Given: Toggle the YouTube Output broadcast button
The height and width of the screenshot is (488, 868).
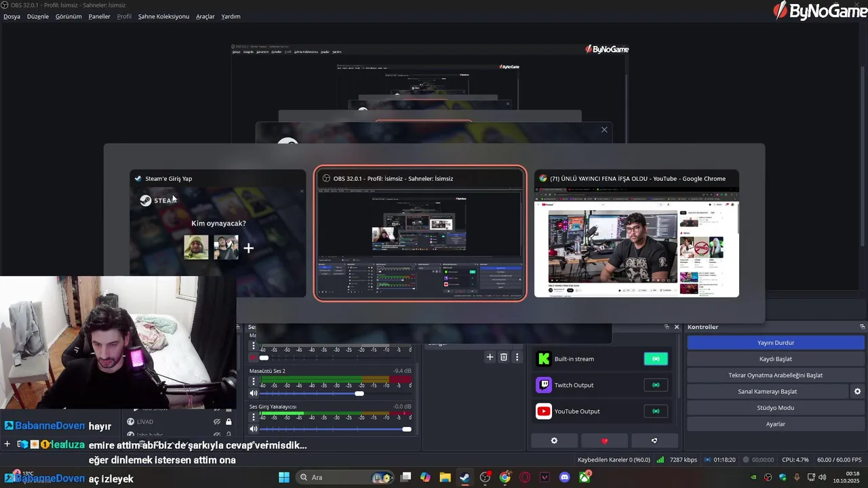Looking at the screenshot, I should point(656,411).
